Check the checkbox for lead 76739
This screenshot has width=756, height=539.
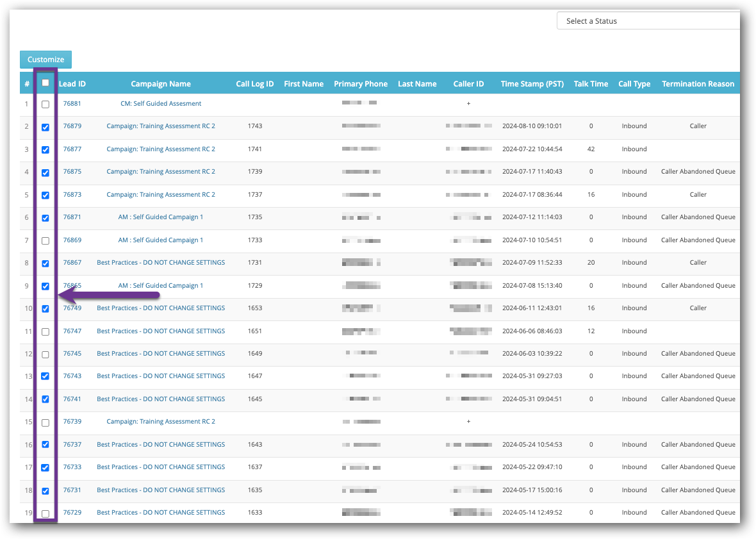[x=45, y=422]
